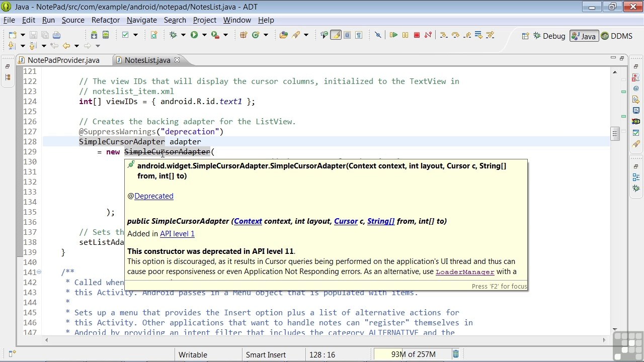
Task: Click the Drop to Frame icon
Action: (478, 35)
